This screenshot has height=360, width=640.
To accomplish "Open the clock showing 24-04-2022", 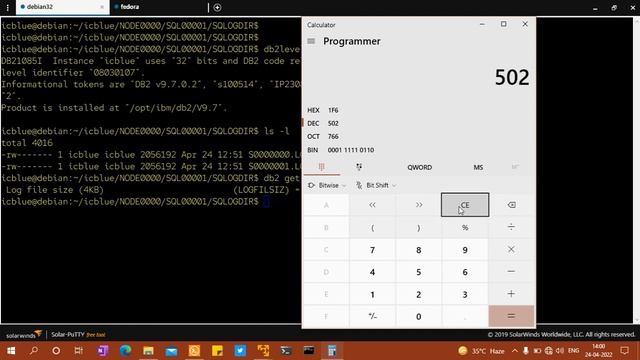I will (598, 351).
